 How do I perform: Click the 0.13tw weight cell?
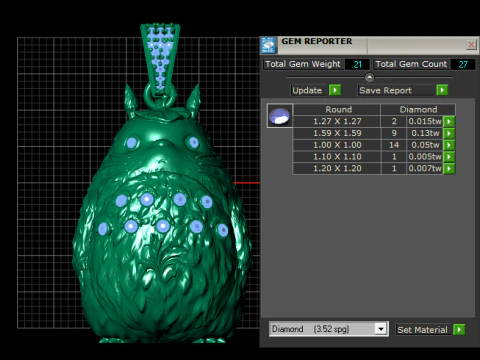tap(425, 133)
